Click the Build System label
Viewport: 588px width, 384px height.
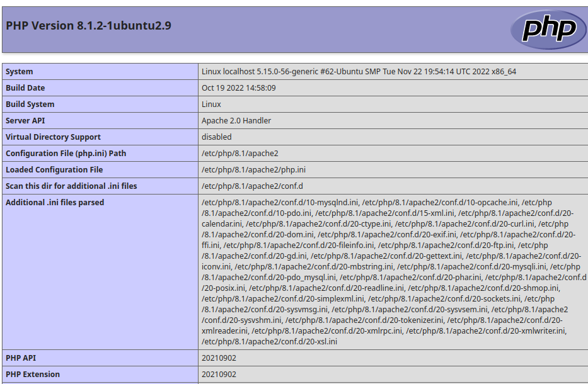[x=30, y=104]
